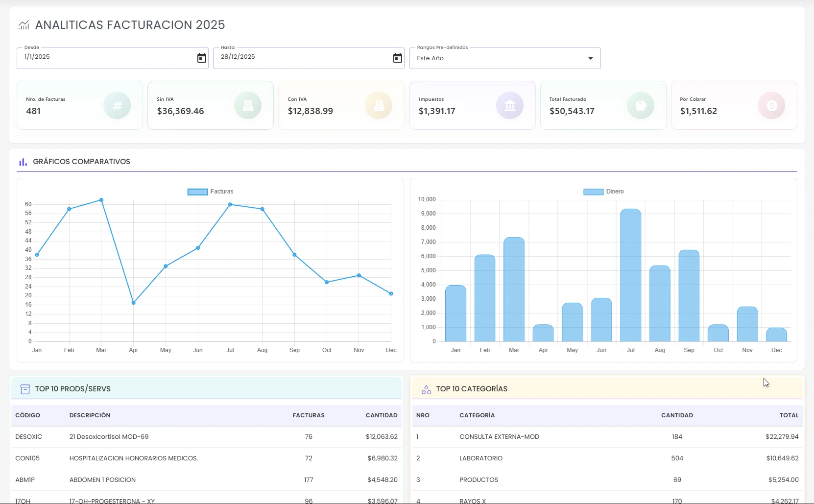Select the DESOXIC product row
Screen dimensions: 814x504
pyautogui.click(x=206, y=437)
